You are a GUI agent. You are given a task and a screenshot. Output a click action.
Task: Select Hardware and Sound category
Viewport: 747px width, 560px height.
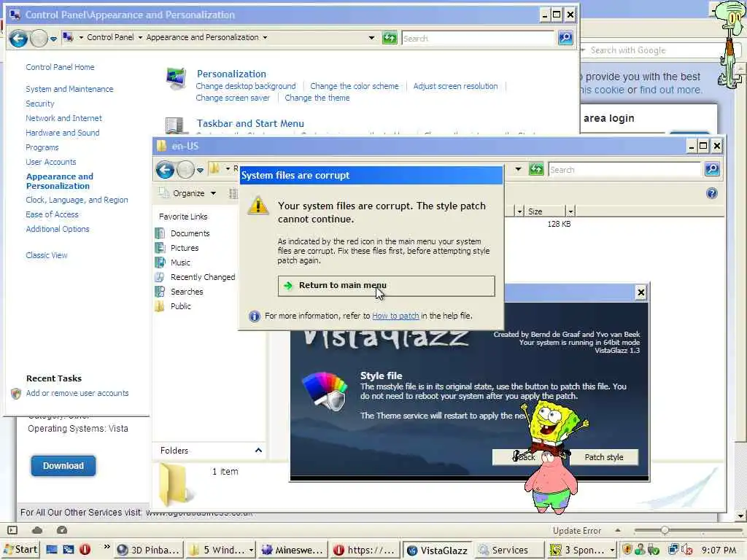point(63,133)
